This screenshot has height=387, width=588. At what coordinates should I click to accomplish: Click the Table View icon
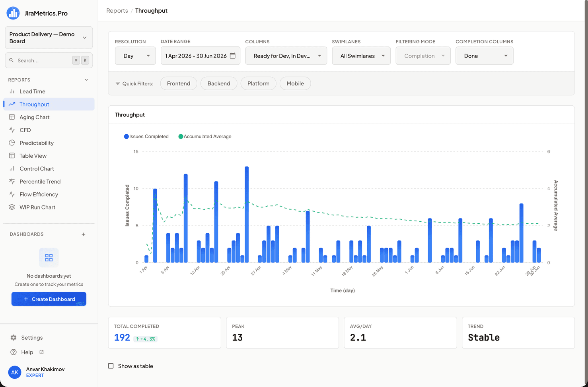[12, 156]
